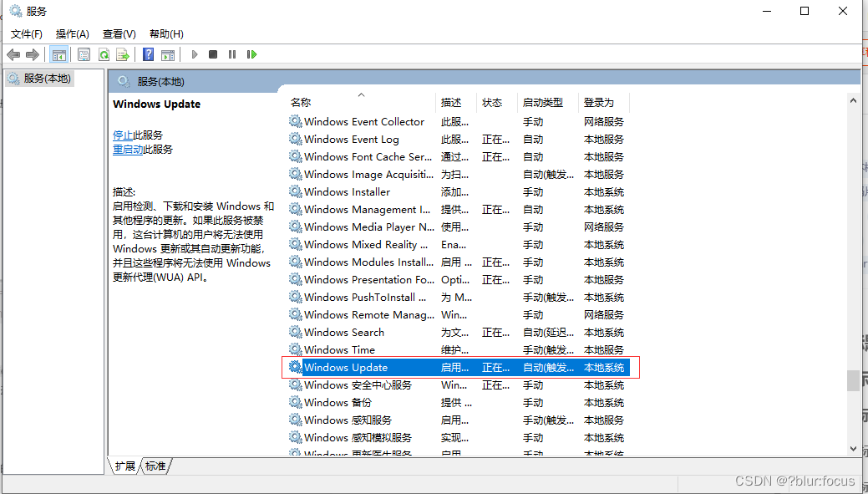Click the 停止 link to stop service
Viewport: 868px width, 494px height.
click(123, 135)
